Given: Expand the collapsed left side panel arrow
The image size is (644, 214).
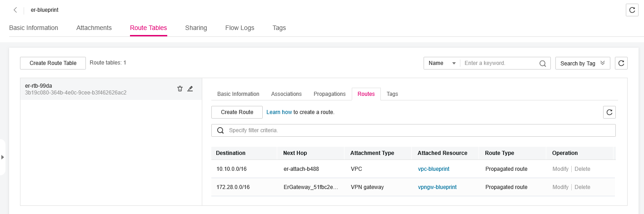Looking at the screenshot, I should (x=2, y=157).
